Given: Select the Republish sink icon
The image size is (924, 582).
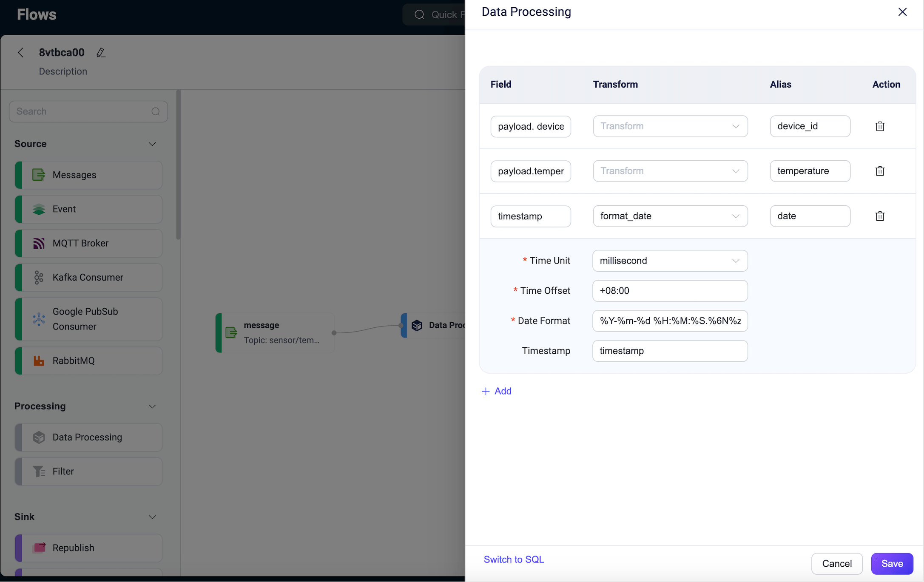Looking at the screenshot, I should tap(39, 548).
